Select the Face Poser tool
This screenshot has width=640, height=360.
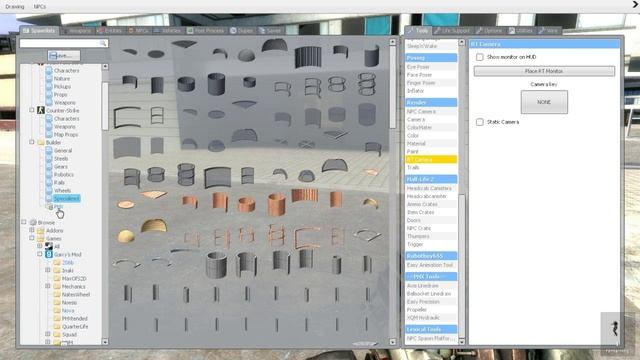point(431,75)
